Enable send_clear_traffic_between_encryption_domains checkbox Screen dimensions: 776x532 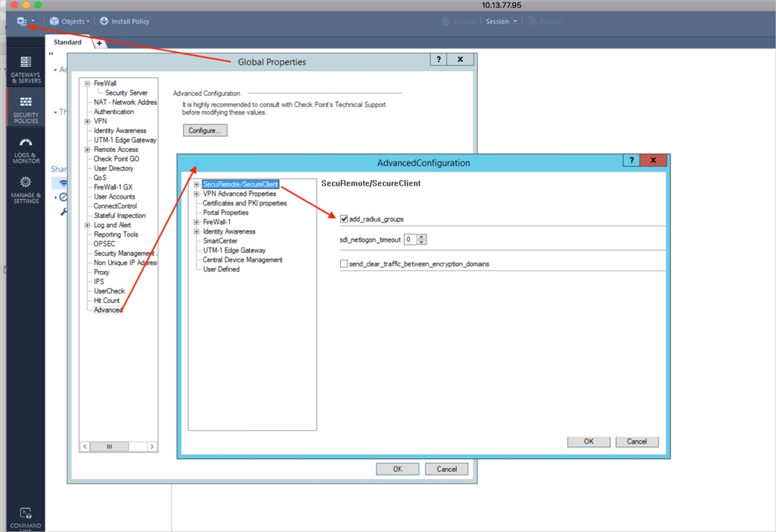(344, 263)
